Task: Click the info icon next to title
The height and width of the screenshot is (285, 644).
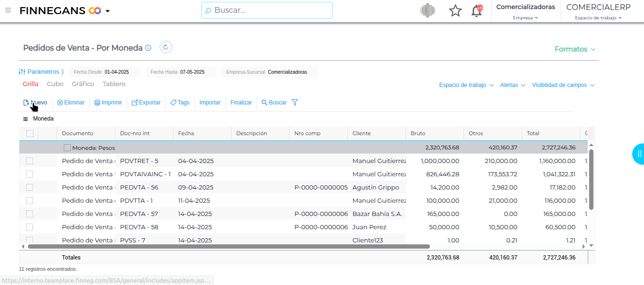Action: coord(148,48)
